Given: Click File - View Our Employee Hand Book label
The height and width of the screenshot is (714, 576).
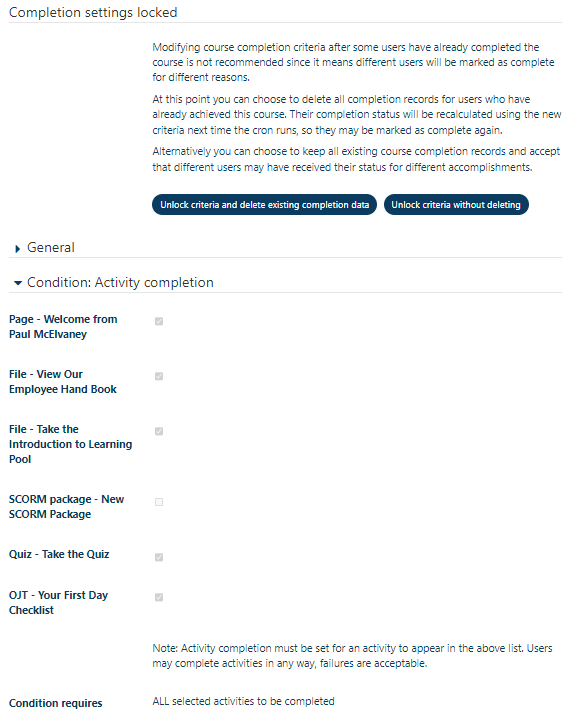Looking at the screenshot, I should (x=63, y=382).
